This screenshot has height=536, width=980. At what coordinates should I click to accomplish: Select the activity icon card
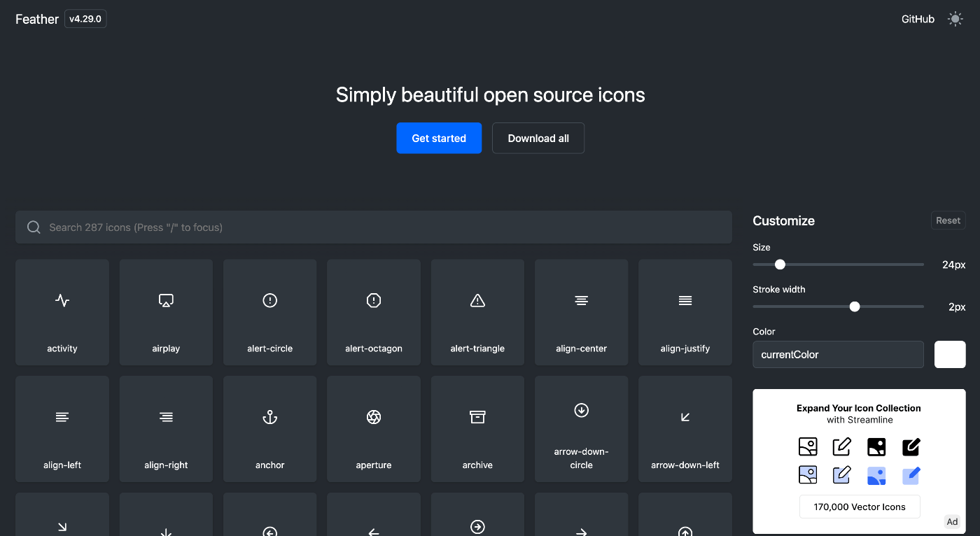[62, 312]
